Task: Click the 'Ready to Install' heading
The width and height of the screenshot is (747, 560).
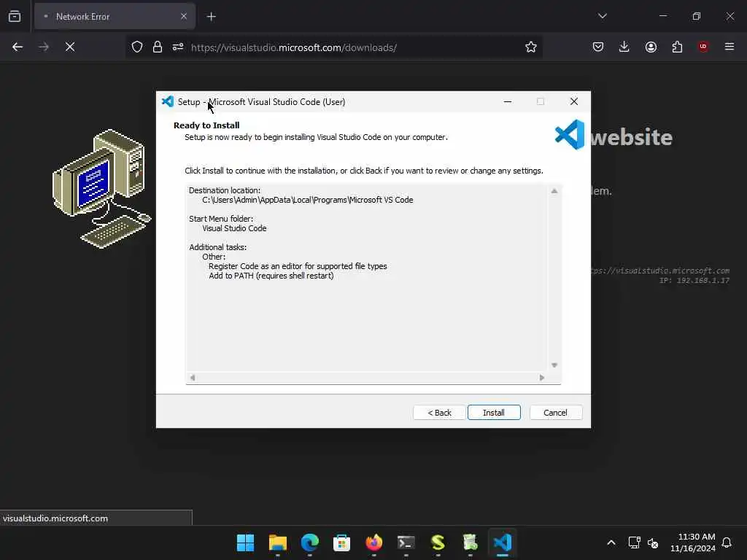Action: [x=206, y=125]
